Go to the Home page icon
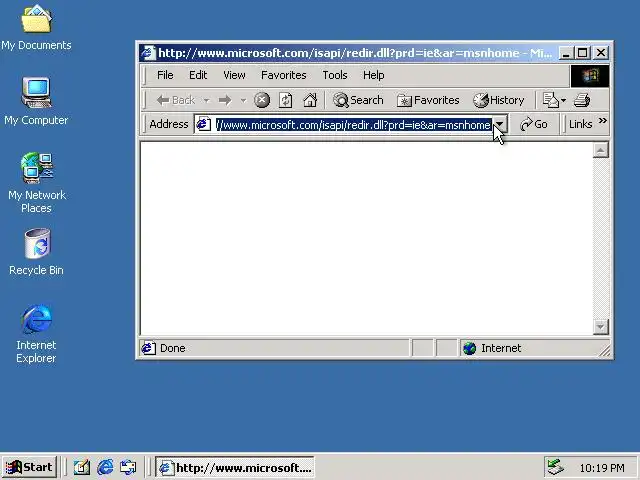The image size is (640, 480). pyautogui.click(x=310, y=100)
